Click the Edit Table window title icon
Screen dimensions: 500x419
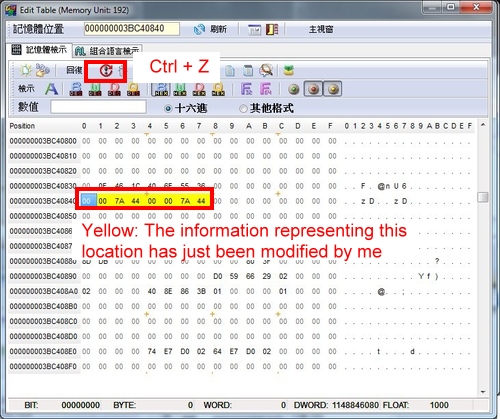(x=11, y=10)
